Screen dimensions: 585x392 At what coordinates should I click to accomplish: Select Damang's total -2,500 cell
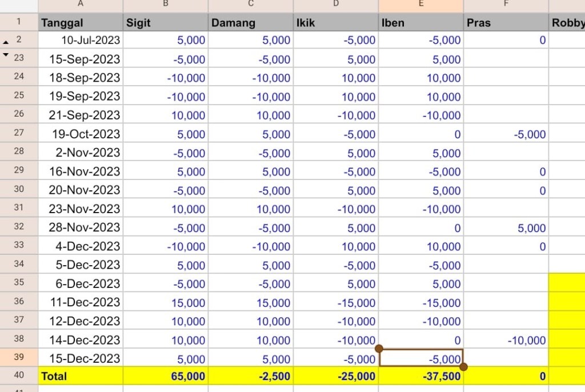point(251,376)
